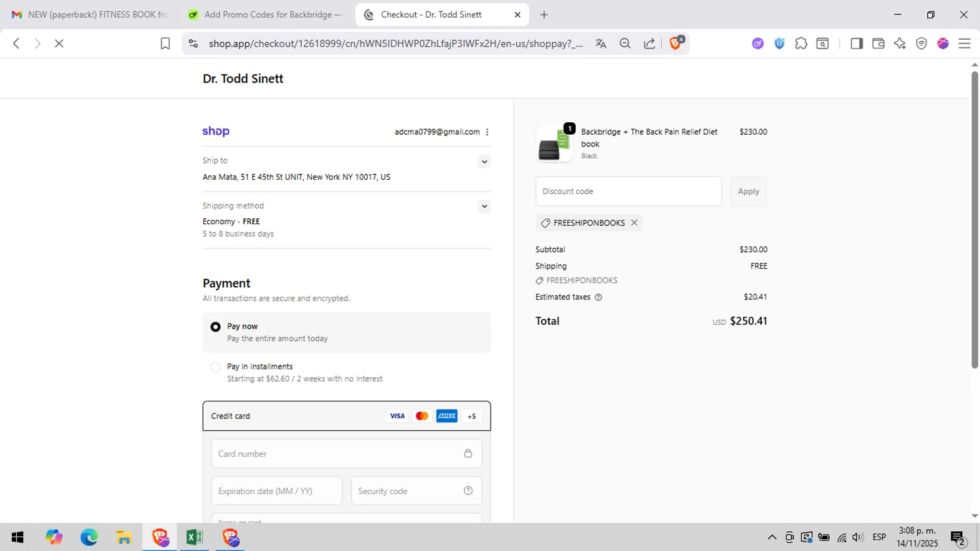Remove FREESHIPONBOOKS discount code with X
980x551 pixels.
[634, 223]
